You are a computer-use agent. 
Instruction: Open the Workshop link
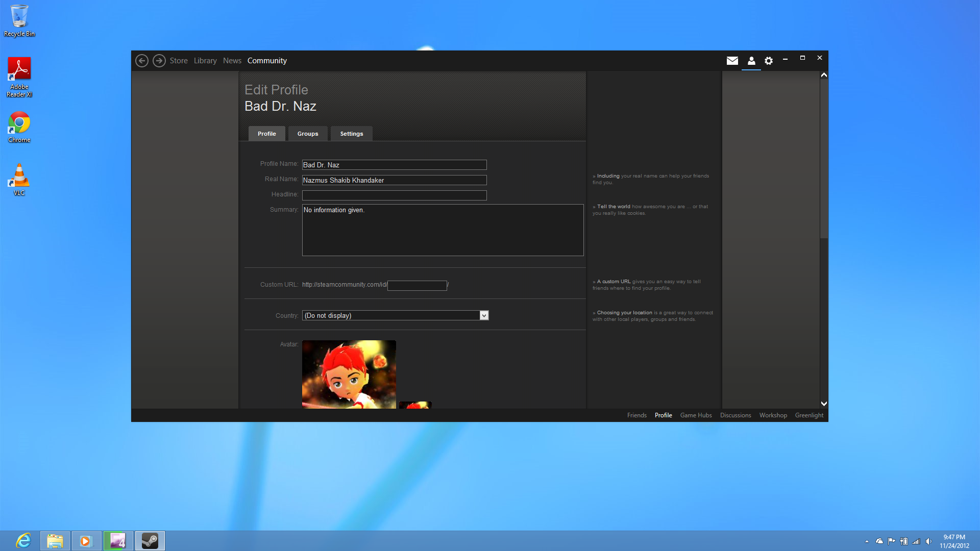pos(773,415)
